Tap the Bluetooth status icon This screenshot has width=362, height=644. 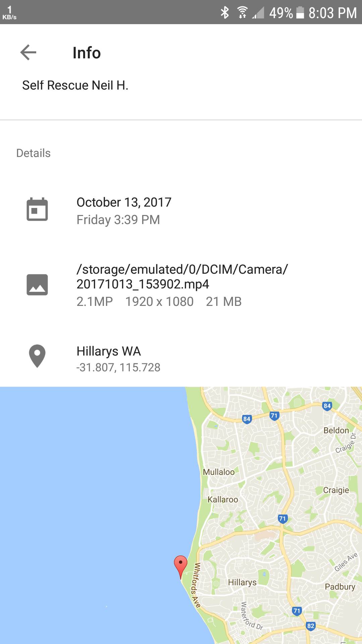225,13
